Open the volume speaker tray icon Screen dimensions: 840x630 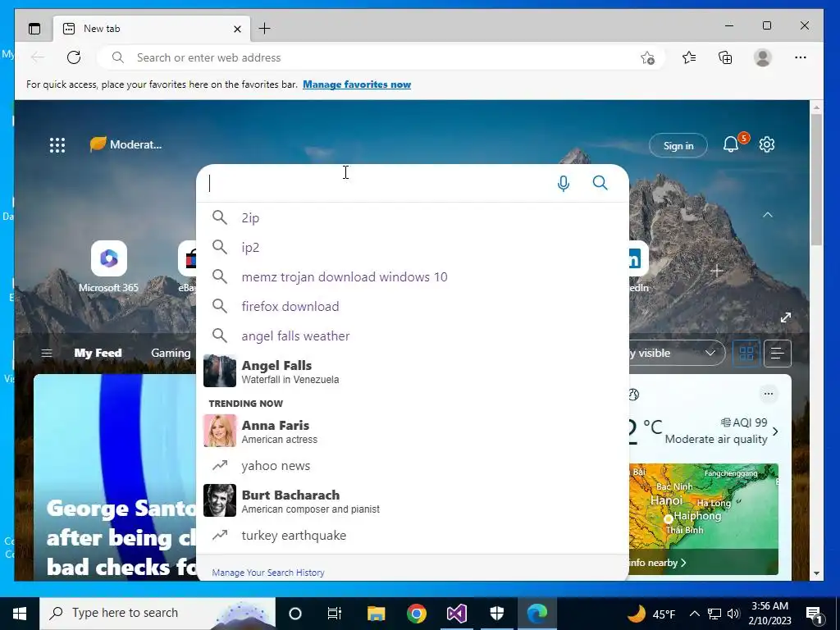point(733,614)
